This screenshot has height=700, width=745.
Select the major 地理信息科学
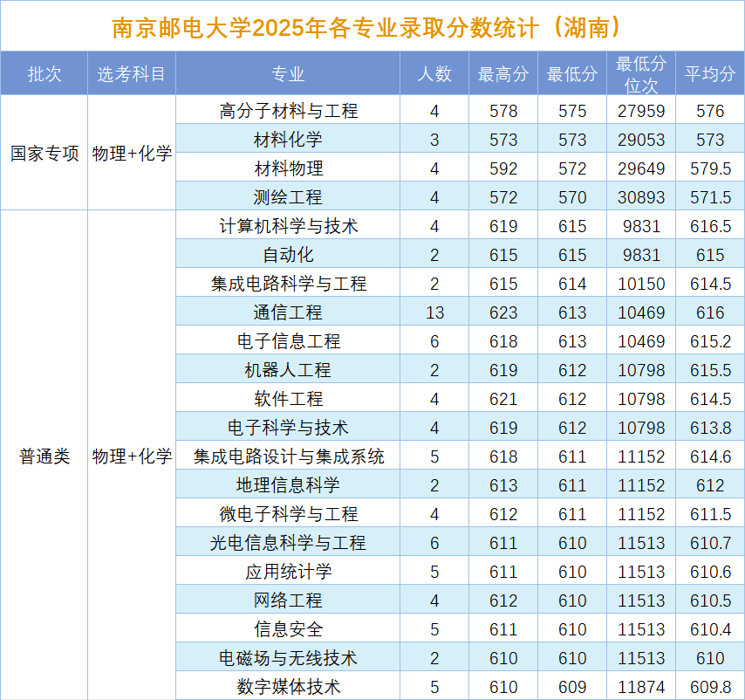(x=288, y=484)
